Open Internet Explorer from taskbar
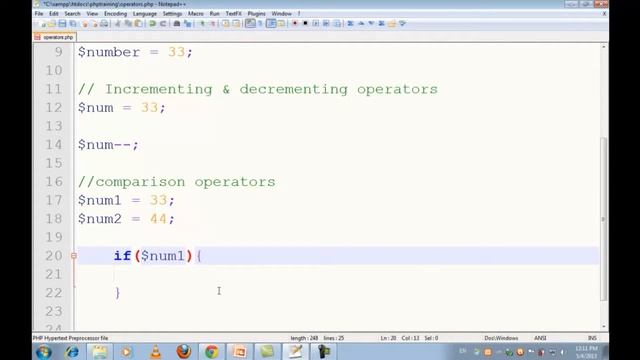This screenshot has width=640, height=360. pyautogui.click(x=72, y=352)
